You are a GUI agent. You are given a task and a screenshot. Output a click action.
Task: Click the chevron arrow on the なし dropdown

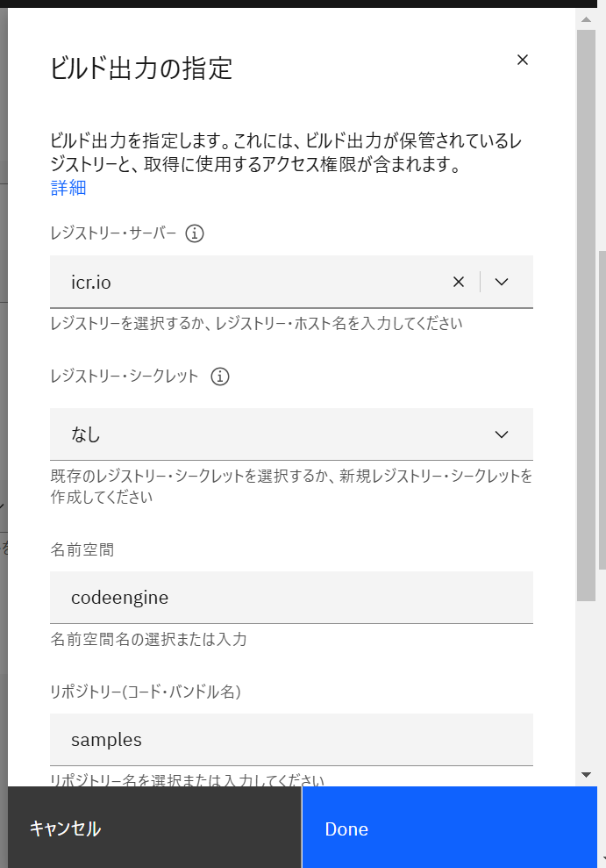coord(502,434)
